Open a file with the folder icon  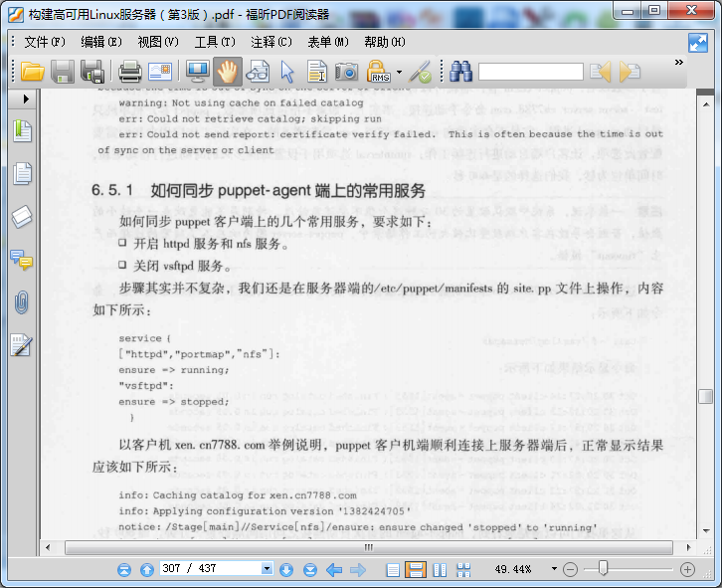[x=32, y=72]
